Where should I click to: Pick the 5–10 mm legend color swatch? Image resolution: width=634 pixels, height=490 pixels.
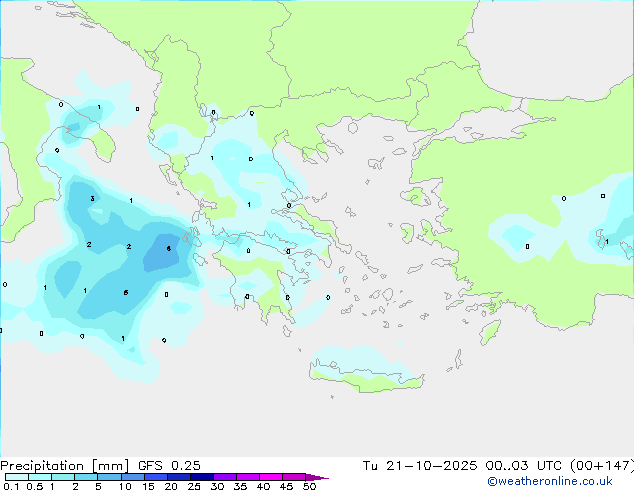[x=109, y=477]
